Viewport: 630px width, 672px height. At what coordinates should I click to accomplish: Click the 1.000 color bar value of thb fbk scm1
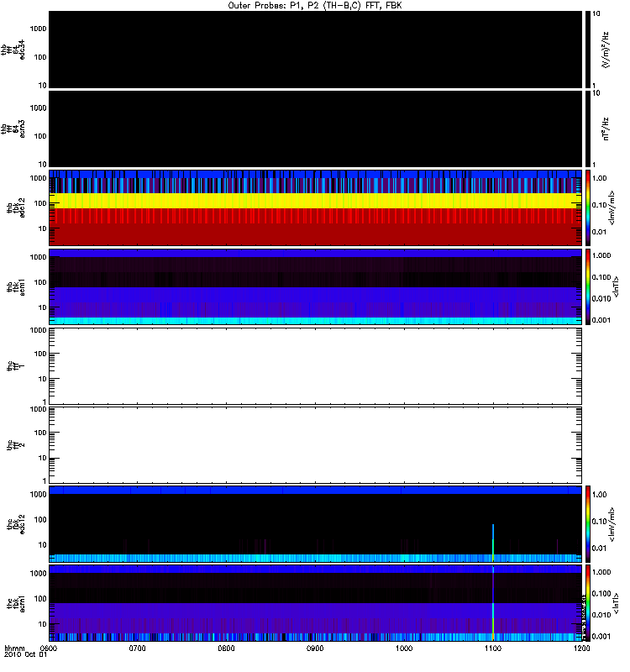pyautogui.click(x=601, y=255)
